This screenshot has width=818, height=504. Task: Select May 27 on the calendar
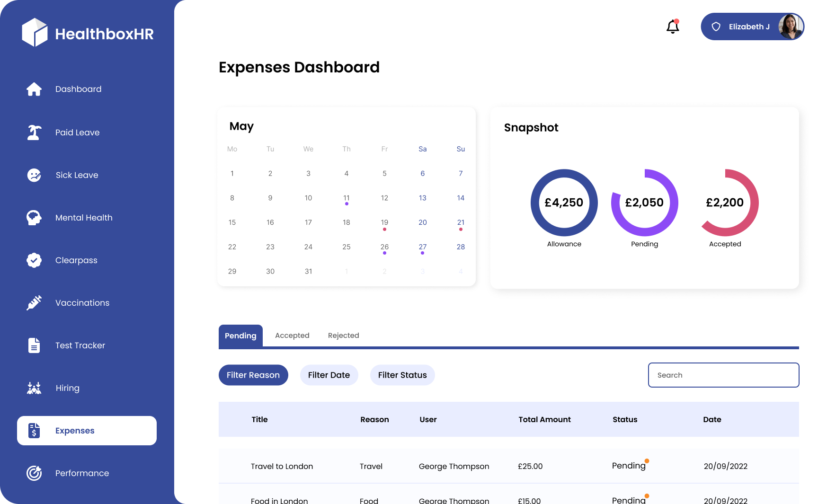422,247
